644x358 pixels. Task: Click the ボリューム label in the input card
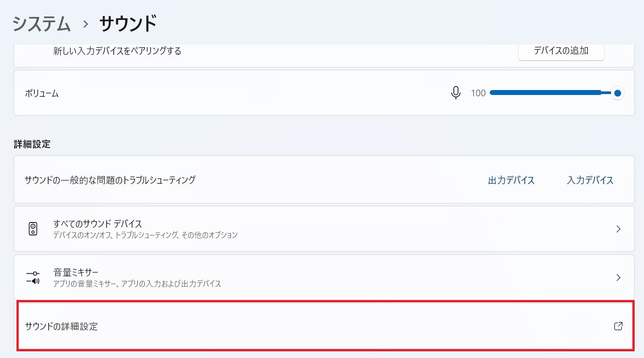(42, 94)
